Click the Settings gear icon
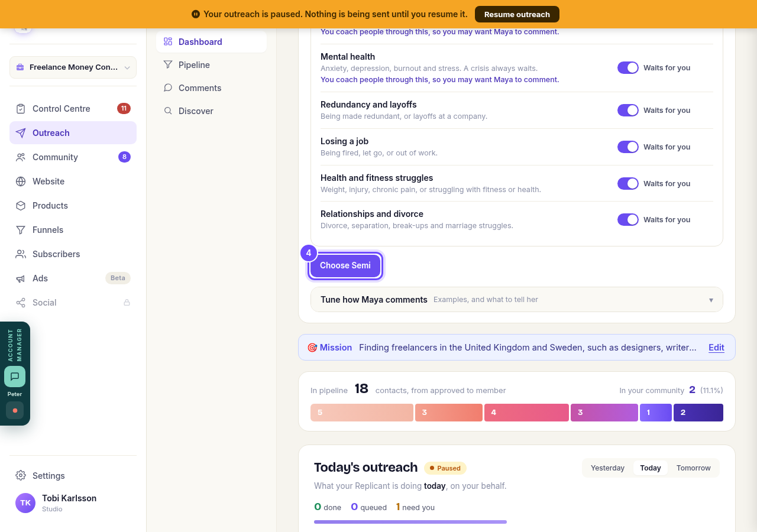 point(21,476)
